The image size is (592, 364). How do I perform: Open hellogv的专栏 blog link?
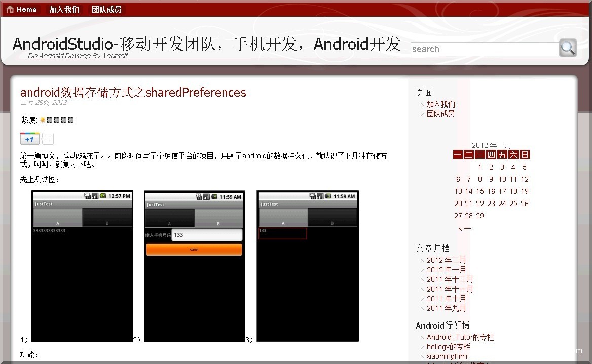tap(449, 347)
